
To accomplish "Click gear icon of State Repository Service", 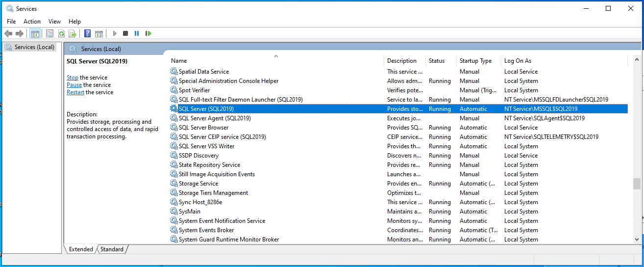I will point(173,165).
